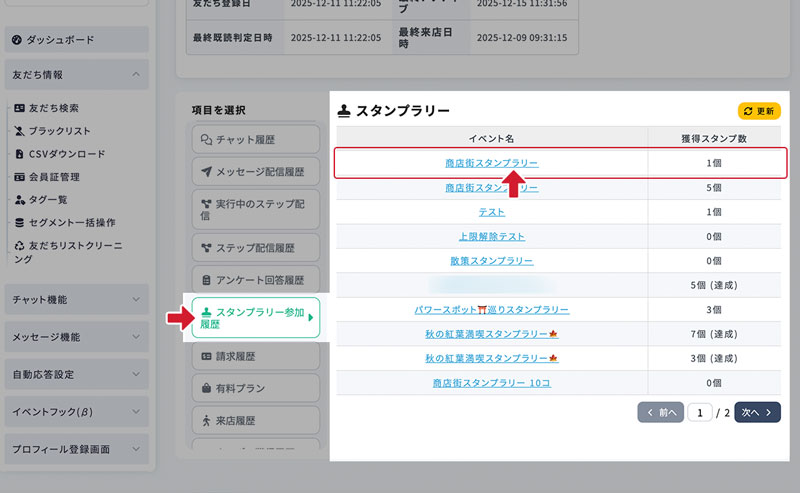Expand the メッセージ機能 menu
The image size is (800, 493).
[x=76, y=337]
